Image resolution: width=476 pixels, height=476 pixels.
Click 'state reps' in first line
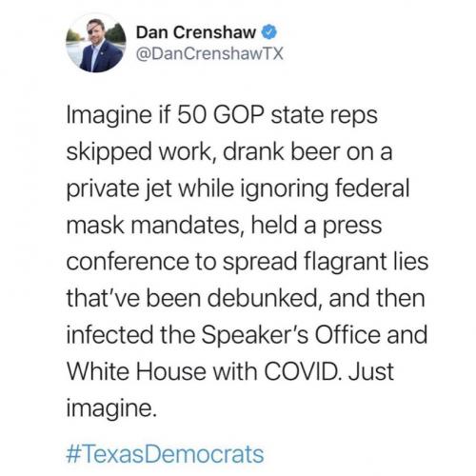click(x=324, y=116)
